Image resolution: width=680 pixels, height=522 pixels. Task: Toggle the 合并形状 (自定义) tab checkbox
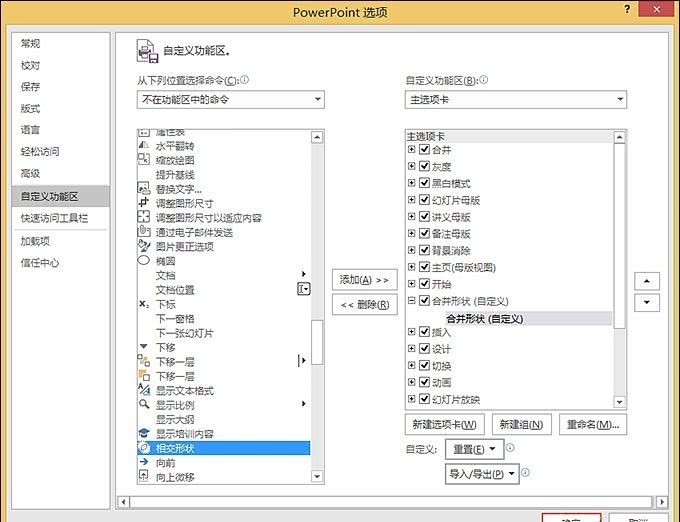pyautogui.click(x=424, y=300)
